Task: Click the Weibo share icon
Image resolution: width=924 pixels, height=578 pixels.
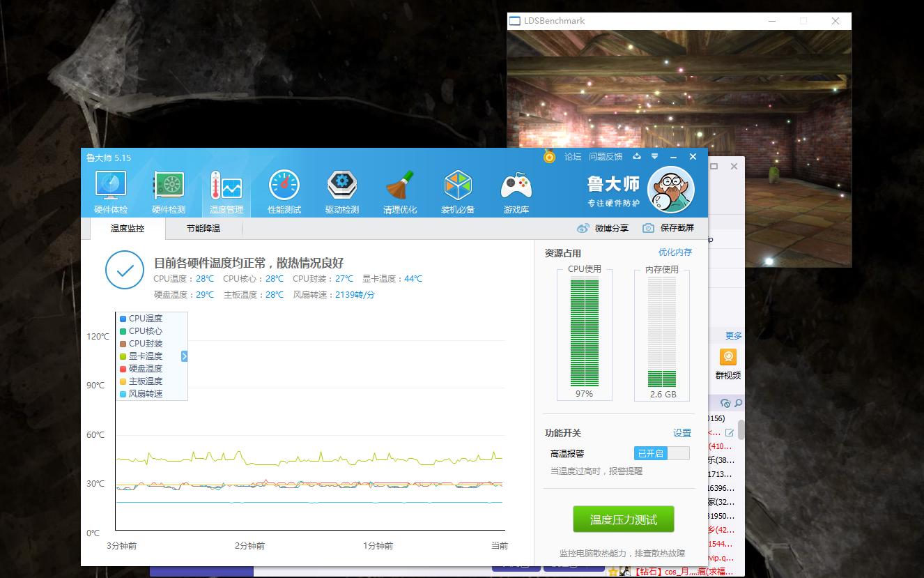Action: pos(583,228)
